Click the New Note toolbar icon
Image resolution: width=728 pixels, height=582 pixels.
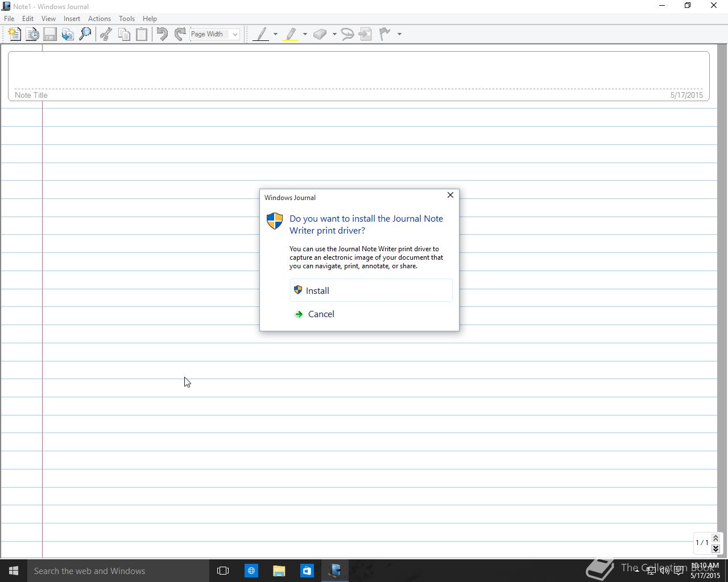pos(15,34)
